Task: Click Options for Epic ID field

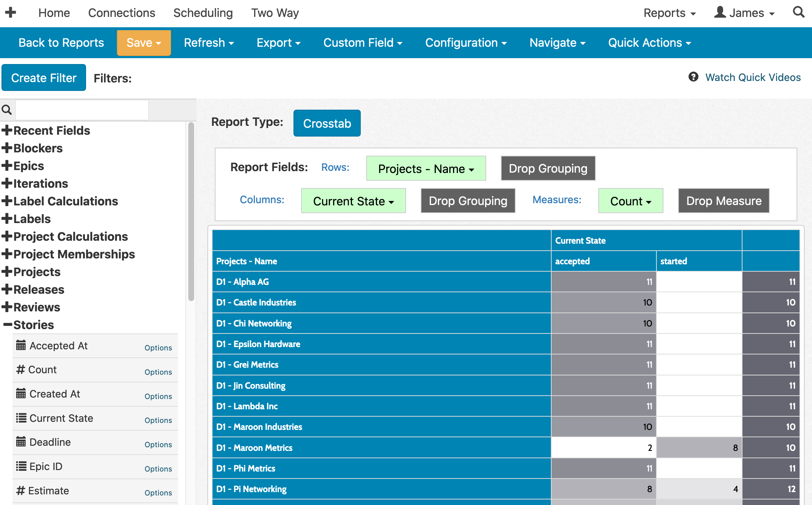Action: point(158,469)
